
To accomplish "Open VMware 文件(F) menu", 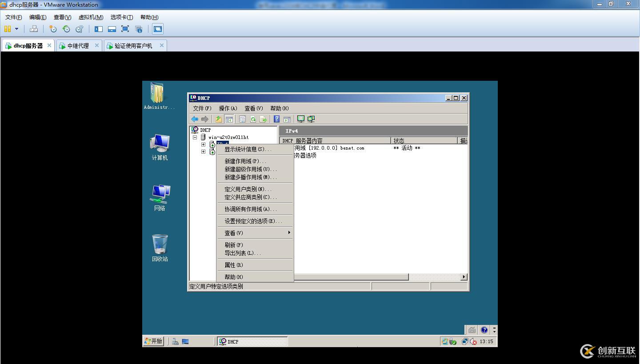I will [14, 17].
